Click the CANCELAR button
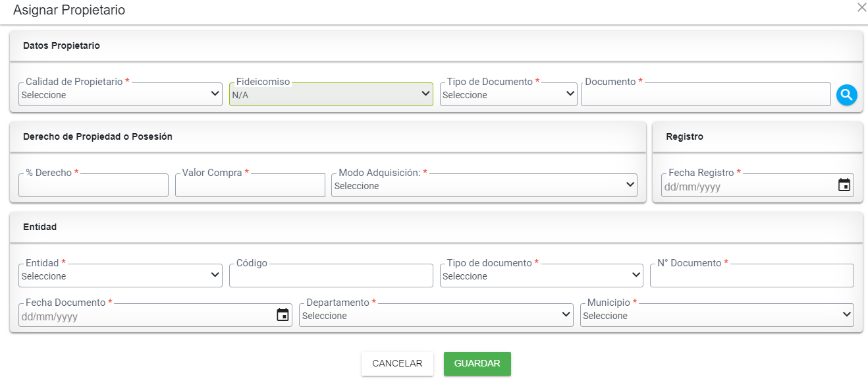This screenshot has width=868, height=381. tap(397, 364)
